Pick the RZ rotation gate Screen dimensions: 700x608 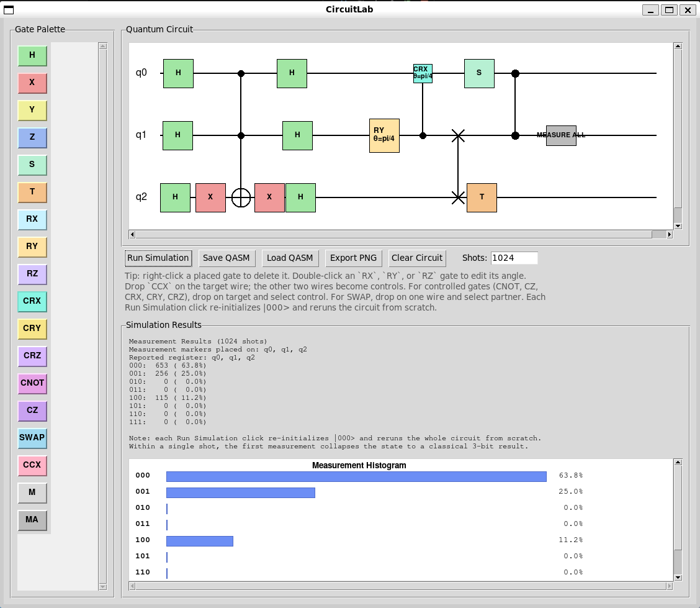(x=32, y=274)
